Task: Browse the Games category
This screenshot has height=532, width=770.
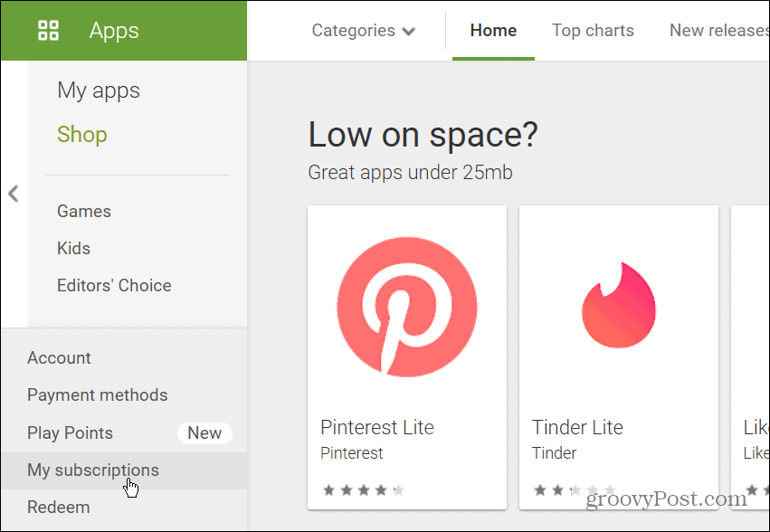Action: 83,211
